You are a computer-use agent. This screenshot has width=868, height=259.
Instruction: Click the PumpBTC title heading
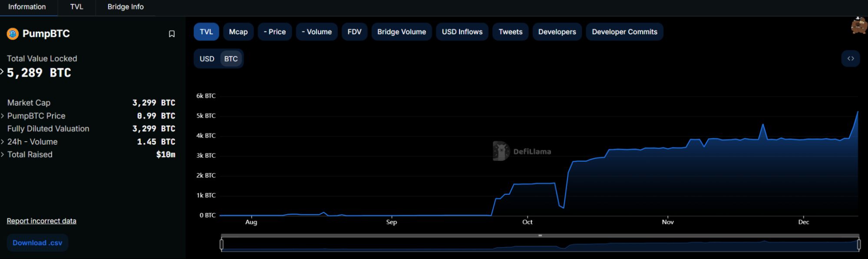point(46,33)
